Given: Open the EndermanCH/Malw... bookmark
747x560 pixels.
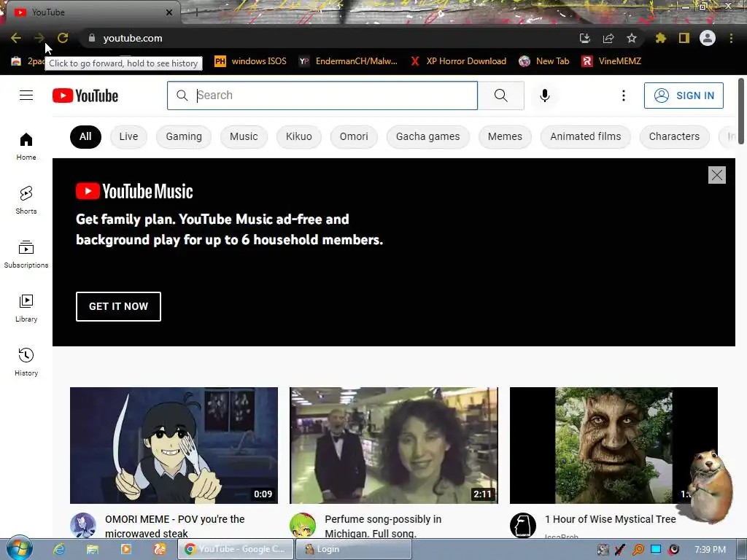Looking at the screenshot, I should (x=348, y=61).
